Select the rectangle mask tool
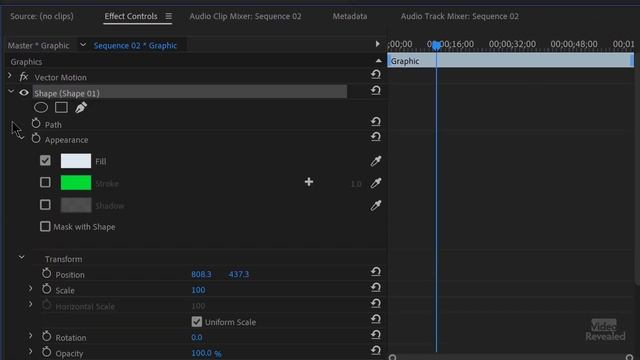Screen dimensions: 640x360 pyautogui.click(x=61, y=107)
